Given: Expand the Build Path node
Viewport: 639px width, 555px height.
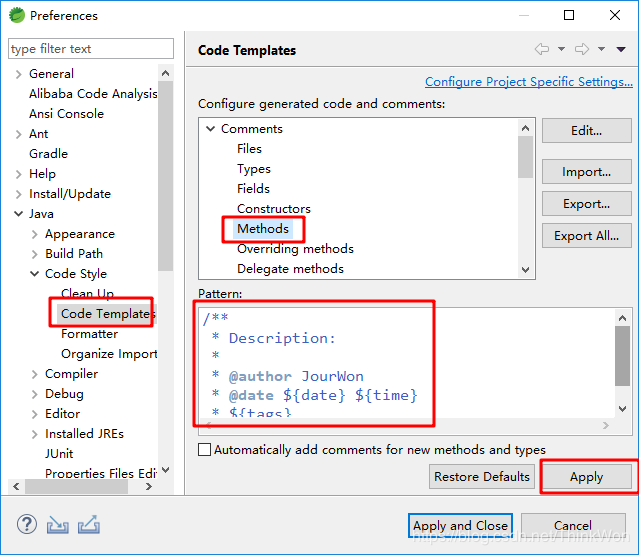Looking at the screenshot, I should pyautogui.click(x=34, y=254).
